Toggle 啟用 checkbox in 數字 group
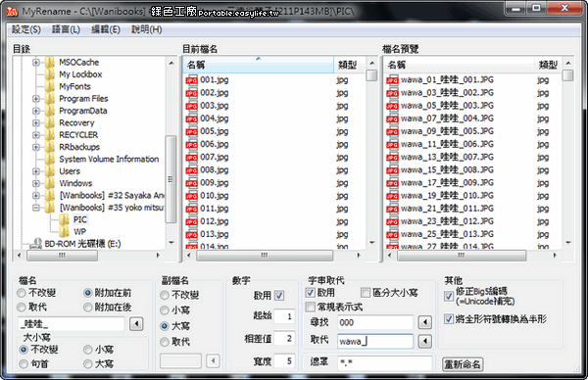The image size is (588, 380). pos(279,296)
